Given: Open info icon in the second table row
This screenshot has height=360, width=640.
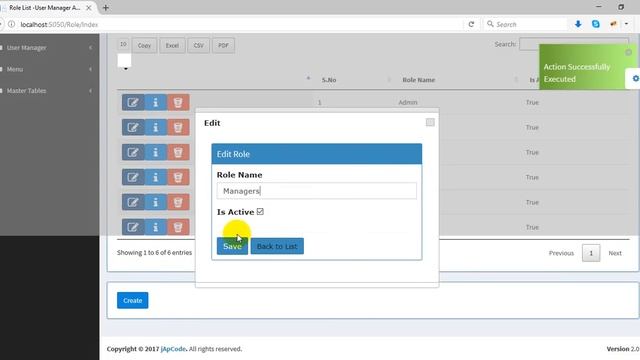Looking at the screenshot, I should click(156, 127).
